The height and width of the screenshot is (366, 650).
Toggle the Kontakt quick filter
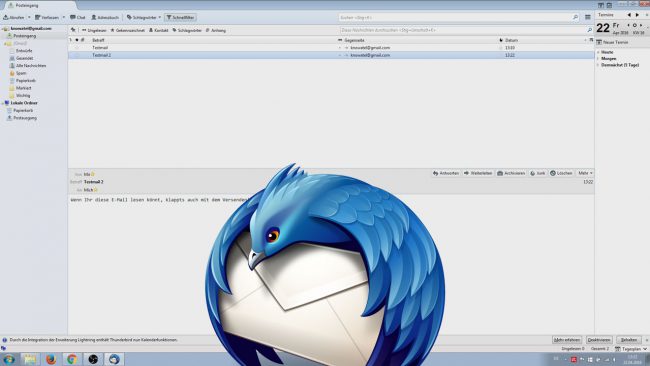pos(159,30)
